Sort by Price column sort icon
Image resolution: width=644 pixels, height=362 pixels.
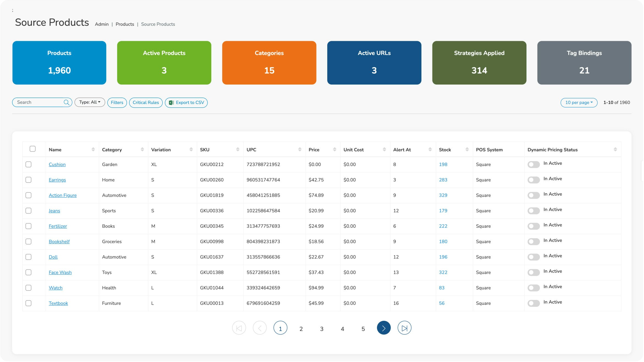click(x=334, y=150)
